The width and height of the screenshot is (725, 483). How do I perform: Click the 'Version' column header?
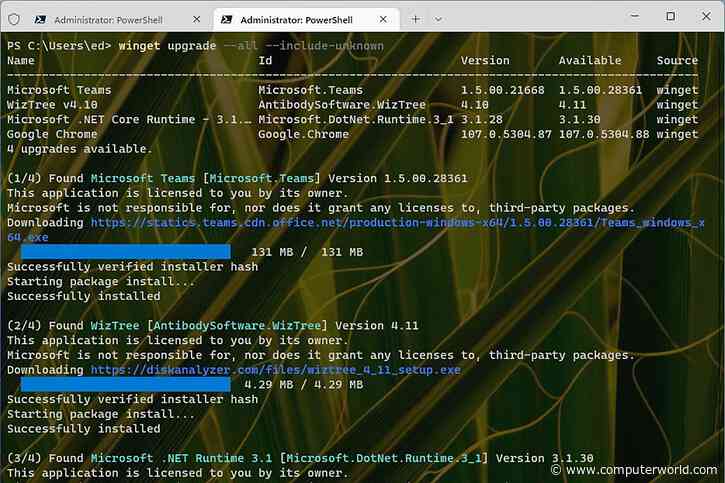(485, 61)
